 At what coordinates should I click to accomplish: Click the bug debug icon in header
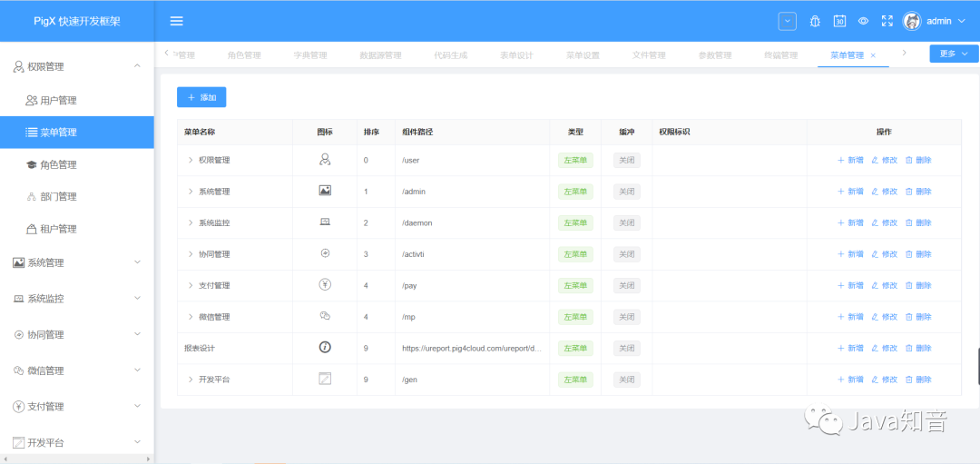[x=815, y=21]
